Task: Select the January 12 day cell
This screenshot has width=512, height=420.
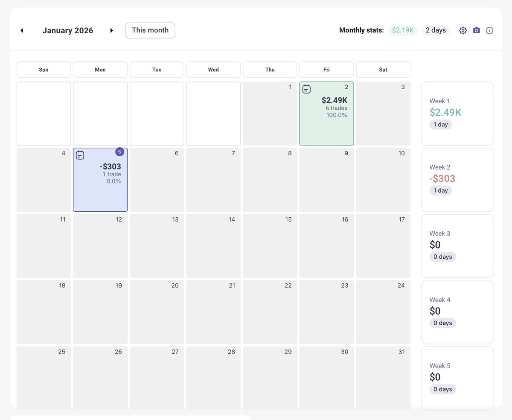Action: pos(100,246)
